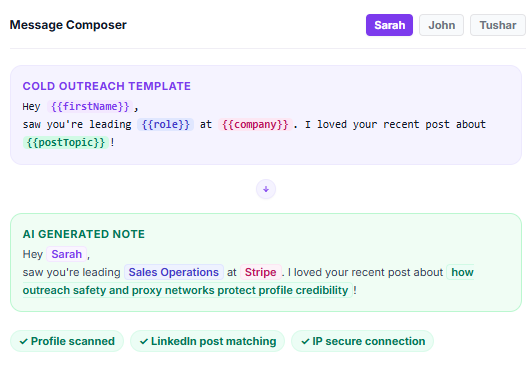Click the Sarah name chip in generated note
This screenshot has width=532, height=367.
(x=66, y=254)
